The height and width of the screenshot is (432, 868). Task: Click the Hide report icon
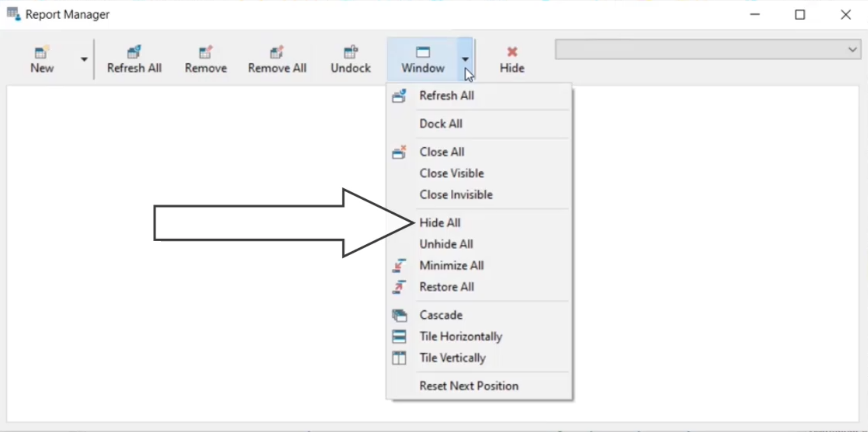tap(511, 58)
